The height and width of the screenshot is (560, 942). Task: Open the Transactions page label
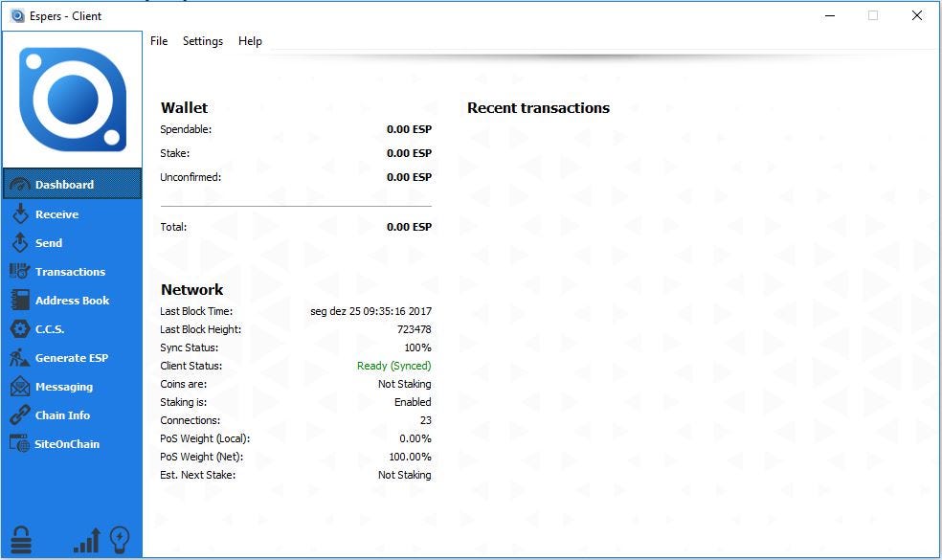[70, 272]
